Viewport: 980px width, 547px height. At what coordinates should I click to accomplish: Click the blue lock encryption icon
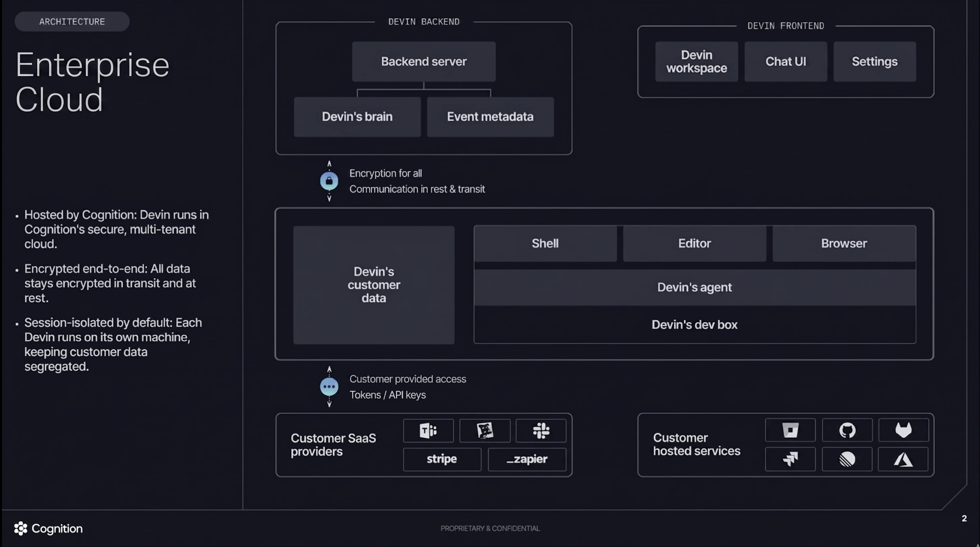click(329, 181)
